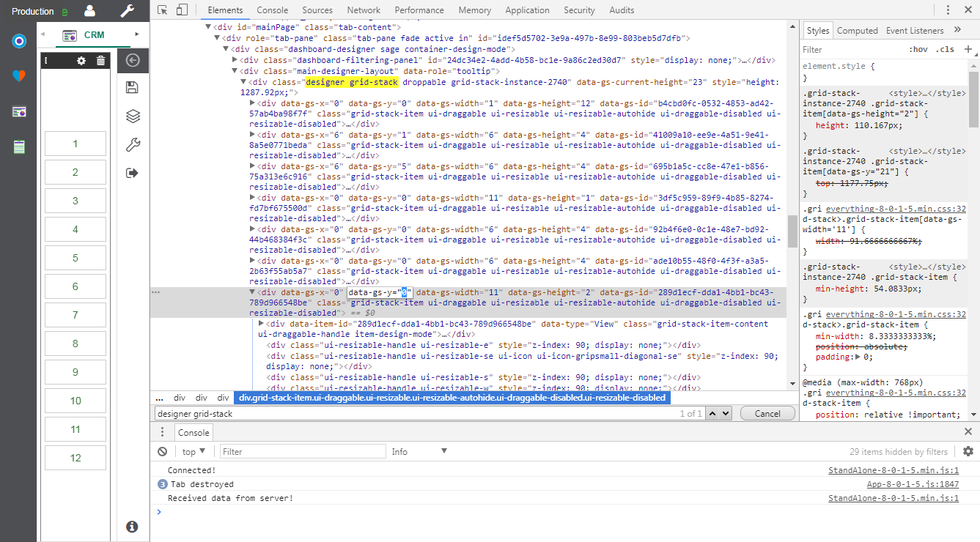
Task: Delete widget using trash can icon
Action: pos(100,60)
